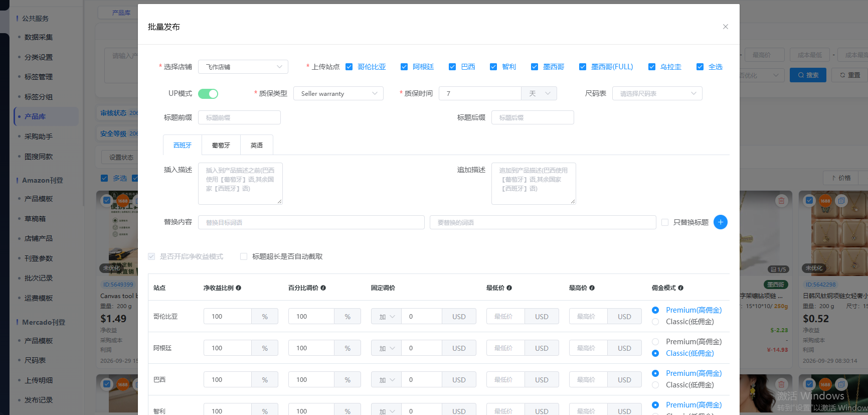Open 发布记录 in the left sidebar

[x=39, y=400]
